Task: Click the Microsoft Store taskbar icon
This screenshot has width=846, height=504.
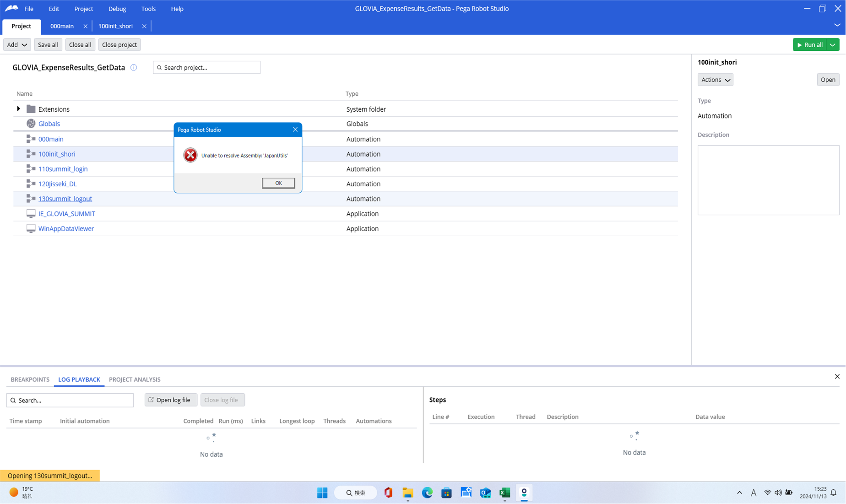Action: click(446, 493)
